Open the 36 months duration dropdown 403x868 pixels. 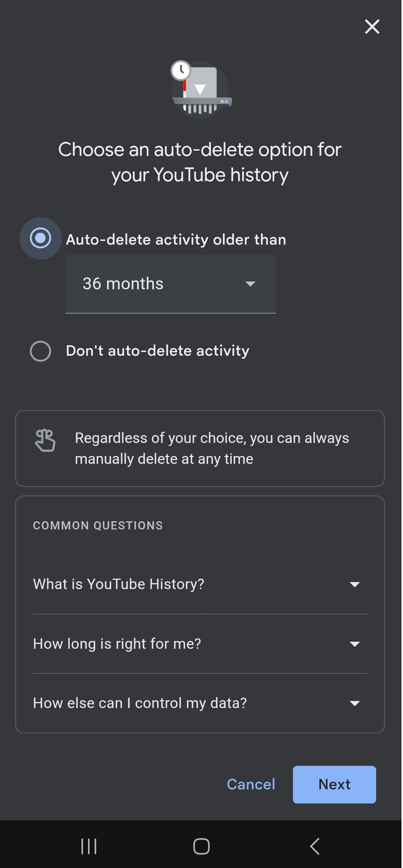pos(170,284)
